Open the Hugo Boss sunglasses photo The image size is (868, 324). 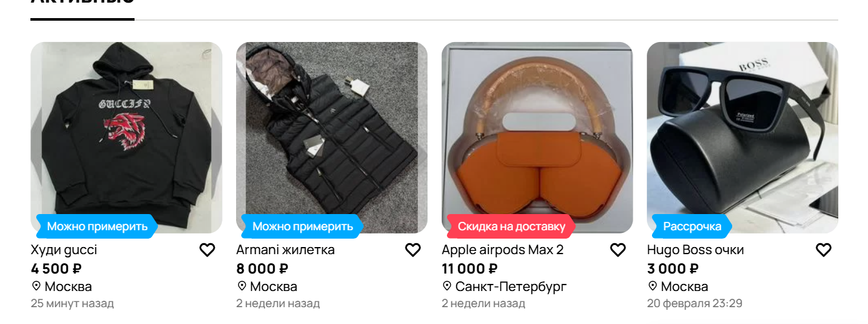[x=743, y=138]
